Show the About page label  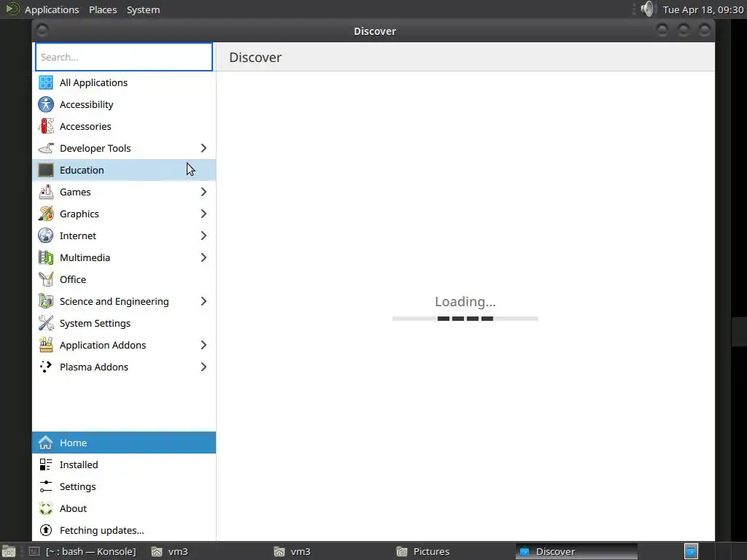73,508
